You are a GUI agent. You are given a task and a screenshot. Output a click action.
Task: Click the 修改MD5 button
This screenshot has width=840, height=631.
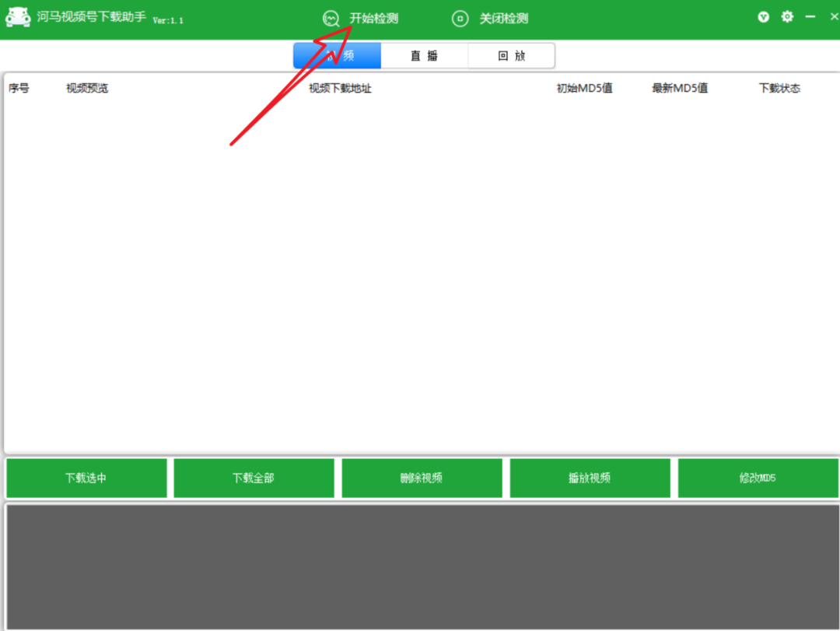758,478
